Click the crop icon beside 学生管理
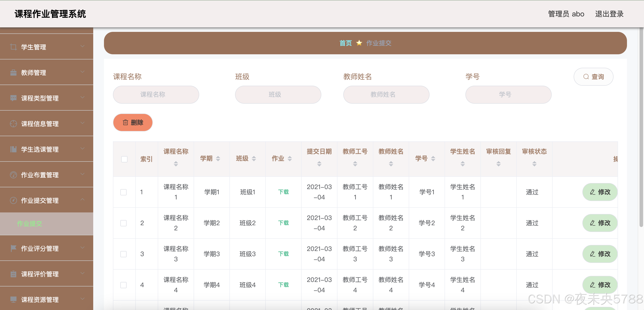The width and height of the screenshot is (644, 310). click(13, 47)
